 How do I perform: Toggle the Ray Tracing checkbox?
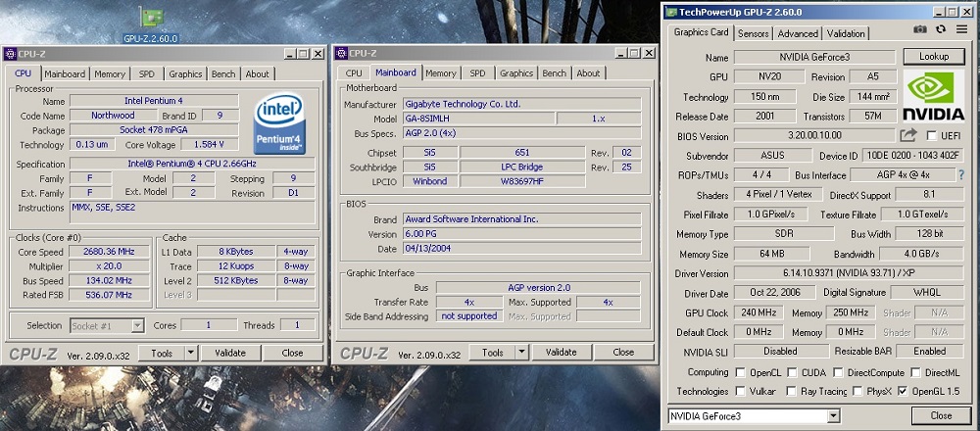(x=792, y=392)
